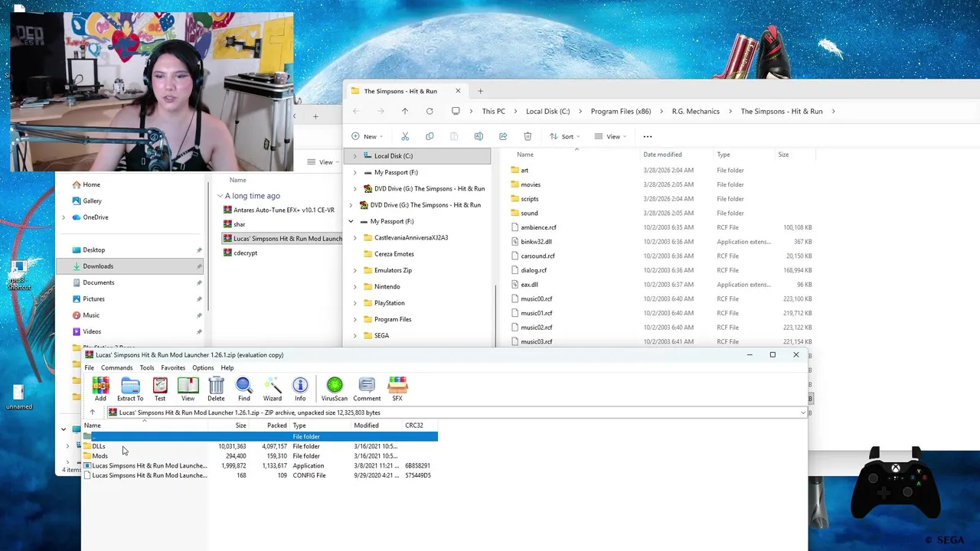Show archive Info in WinRAR

(x=300, y=389)
